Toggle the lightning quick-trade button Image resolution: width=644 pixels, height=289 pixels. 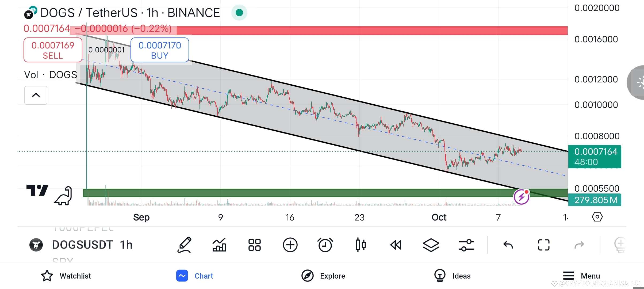click(521, 196)
